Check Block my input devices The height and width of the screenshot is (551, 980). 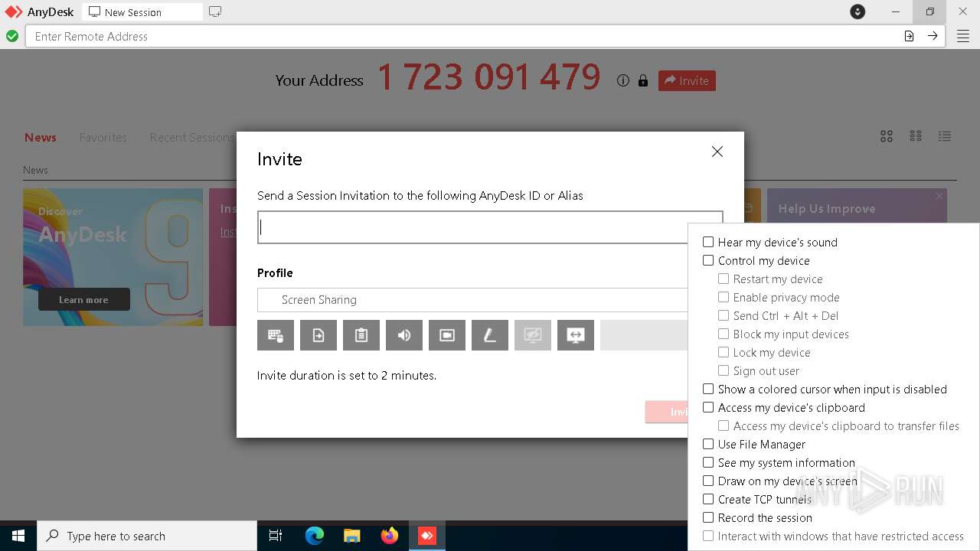coord(724,334)
